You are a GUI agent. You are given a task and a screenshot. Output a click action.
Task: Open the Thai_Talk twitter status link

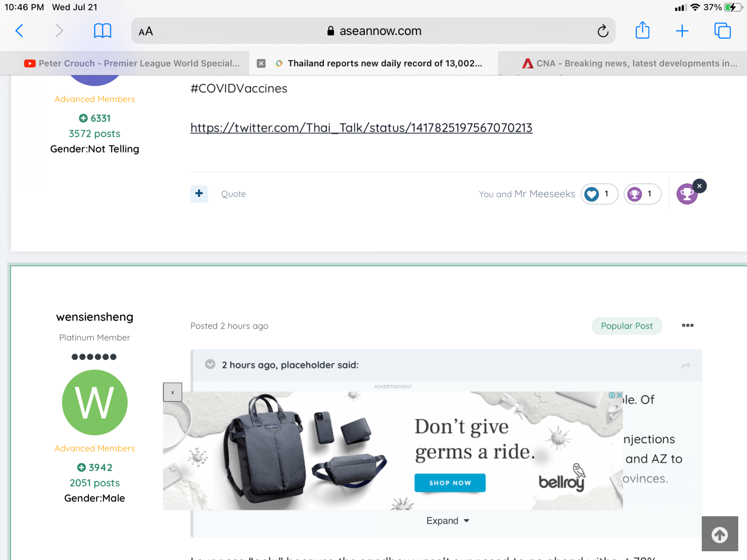(x=361, y=128)
